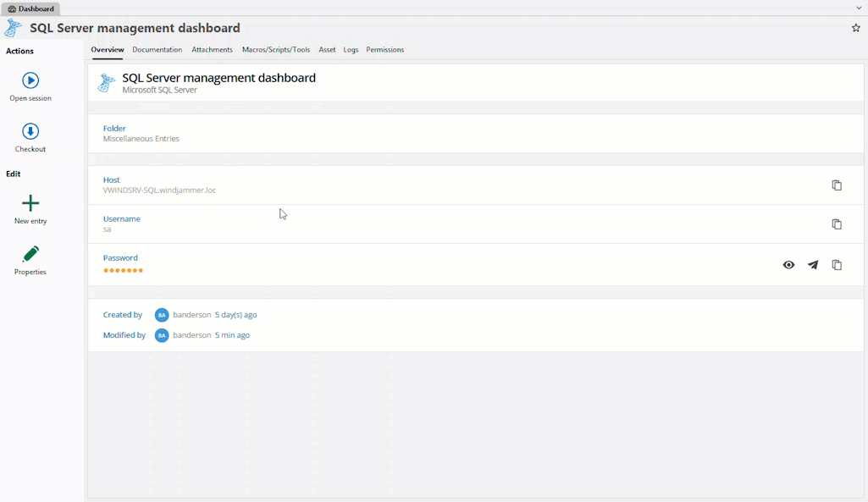868x502 pixels.
Task: Click banderson next to Created by
Action: [191, 315]
